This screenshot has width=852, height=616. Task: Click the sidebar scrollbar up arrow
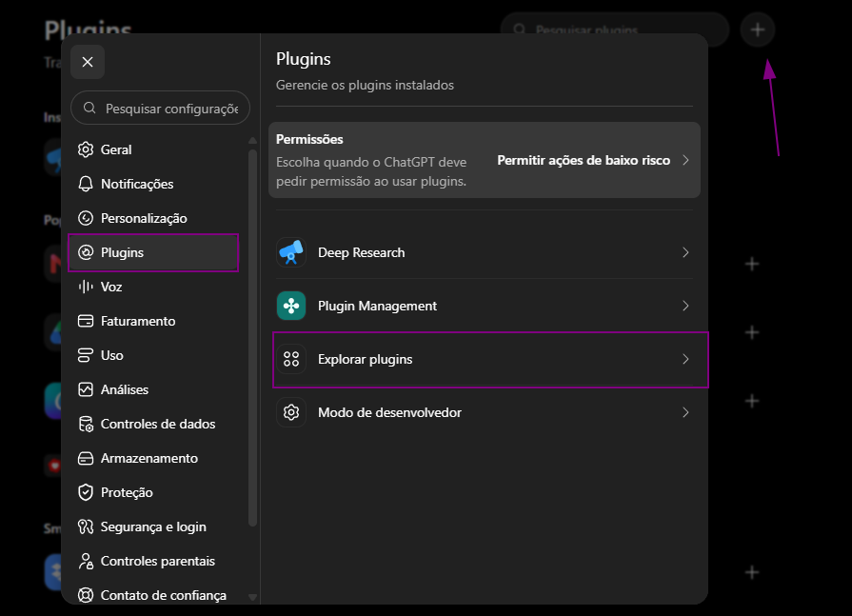point(252,140)
